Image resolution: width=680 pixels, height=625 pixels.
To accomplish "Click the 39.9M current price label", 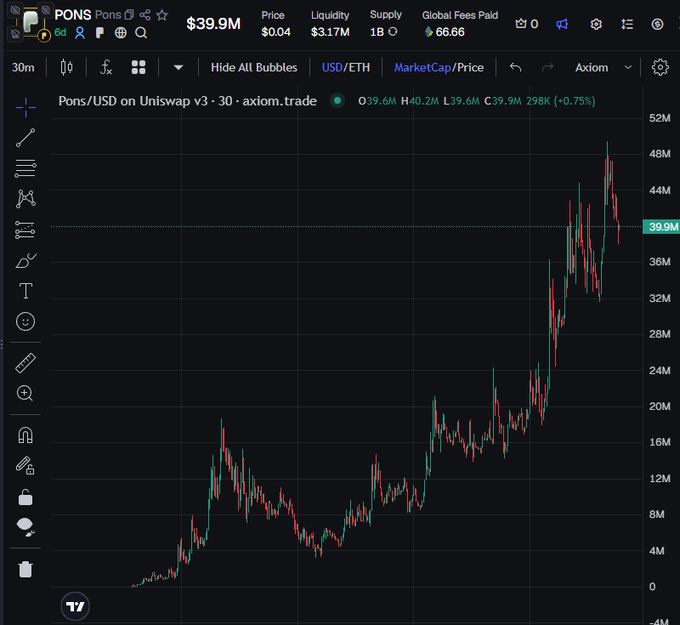I will point(661,226).
